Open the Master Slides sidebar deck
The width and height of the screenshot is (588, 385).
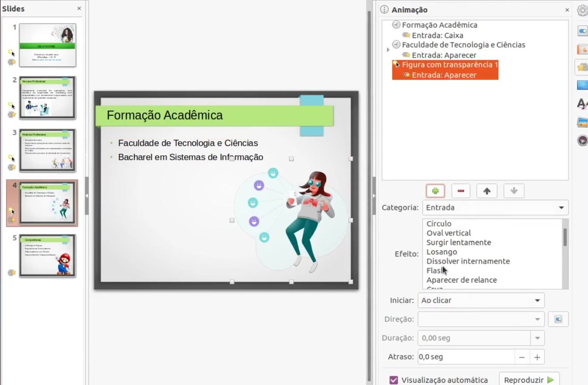coord(582,85)
